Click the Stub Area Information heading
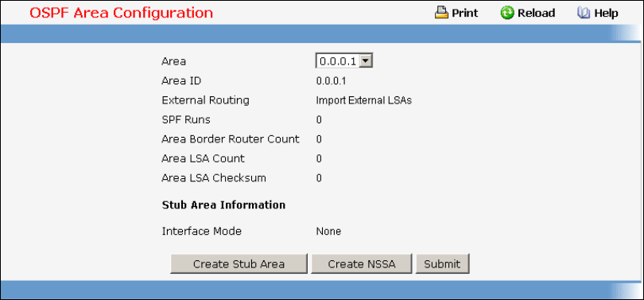 click(x=224, y=205)
